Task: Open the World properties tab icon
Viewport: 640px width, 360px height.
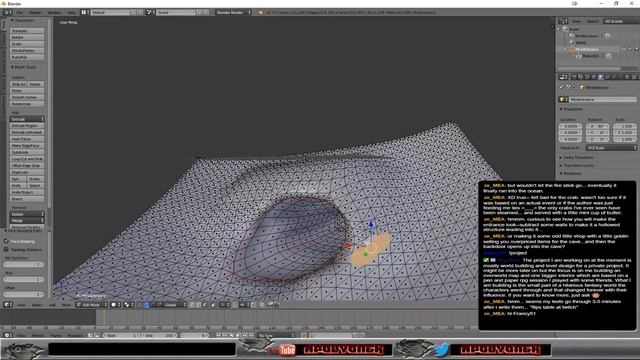Action: pos(594,77)
